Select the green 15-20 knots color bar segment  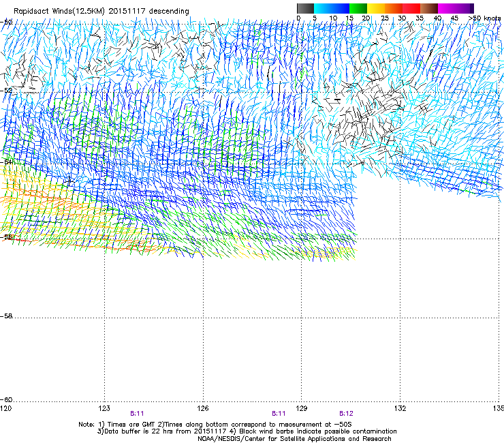(x=358, y=8)
